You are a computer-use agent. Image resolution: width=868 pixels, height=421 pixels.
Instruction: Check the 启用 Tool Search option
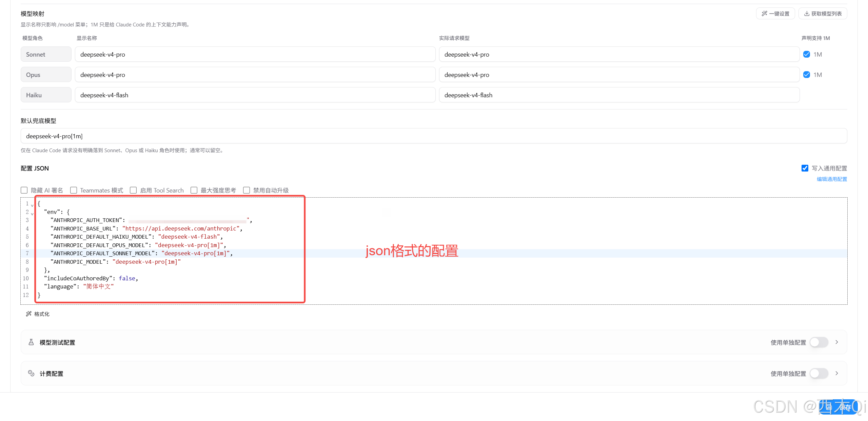coord(133,190)
